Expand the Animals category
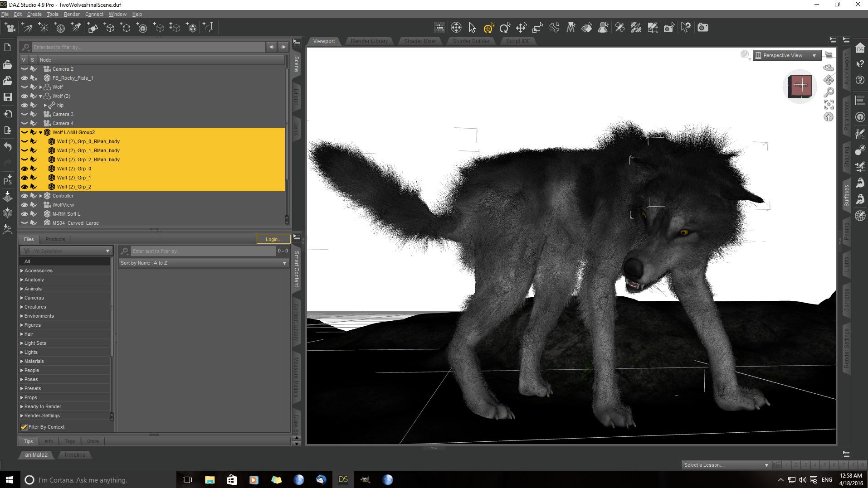The image size is (868, 488). pos(22,289)
